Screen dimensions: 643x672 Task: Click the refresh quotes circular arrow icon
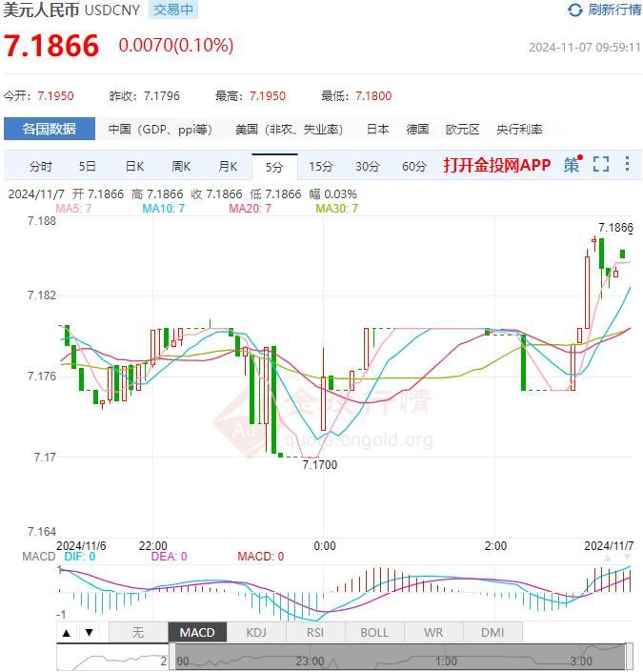click(x=574, y=10)
